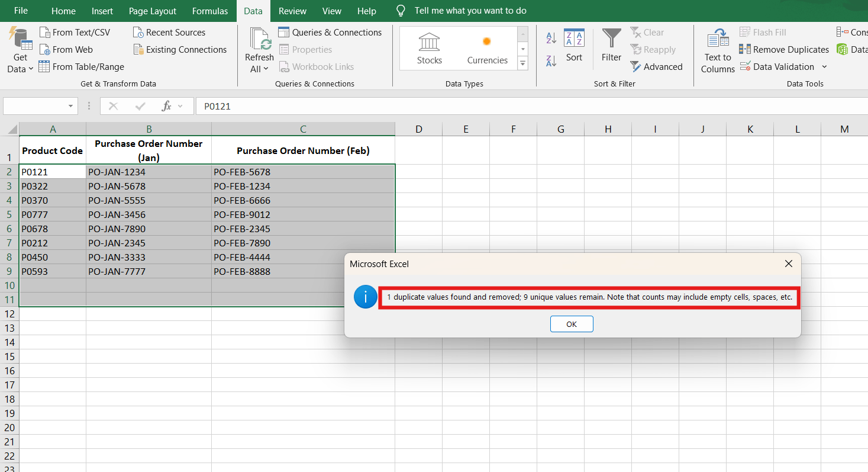
Task: Switch to the Home tab
Action: pyautogui.click(x=63, y=11)
